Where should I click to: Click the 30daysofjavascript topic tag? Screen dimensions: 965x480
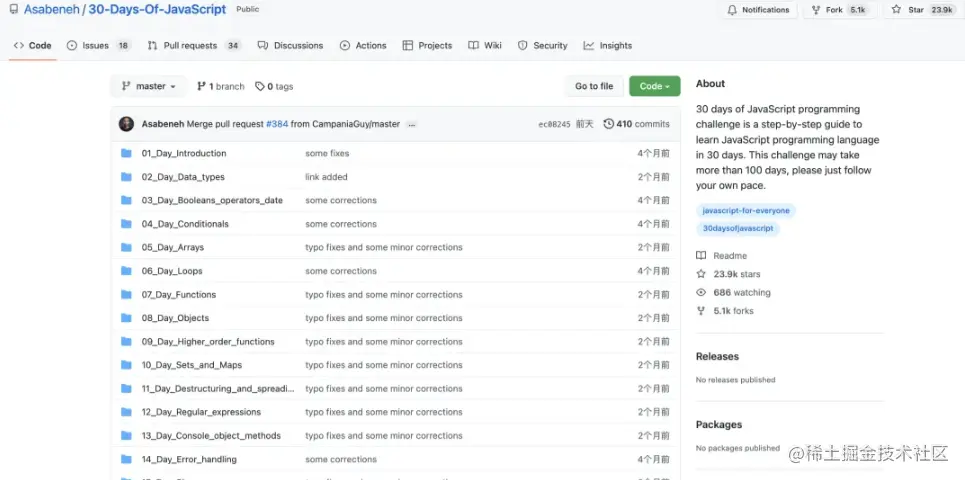738,228
